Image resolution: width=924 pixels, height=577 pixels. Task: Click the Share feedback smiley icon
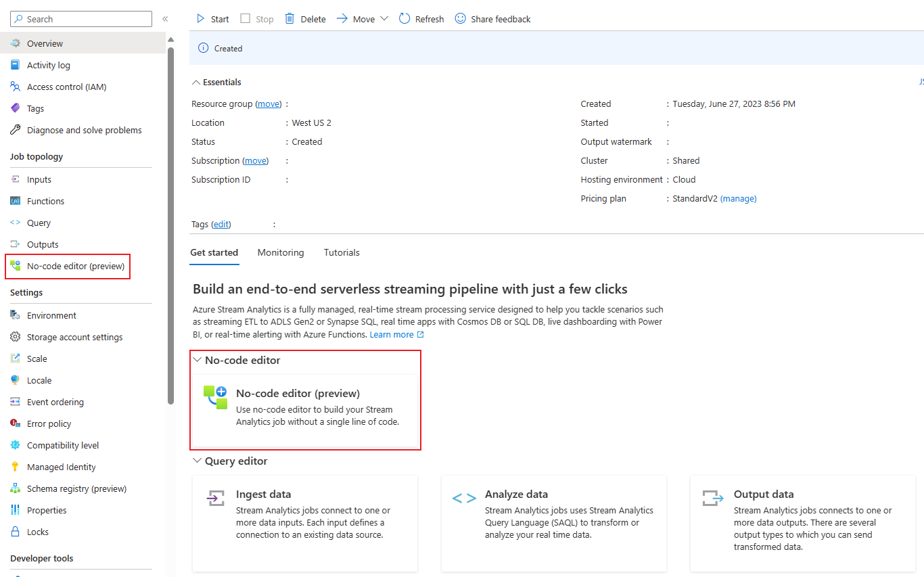(x=461, y=19)
